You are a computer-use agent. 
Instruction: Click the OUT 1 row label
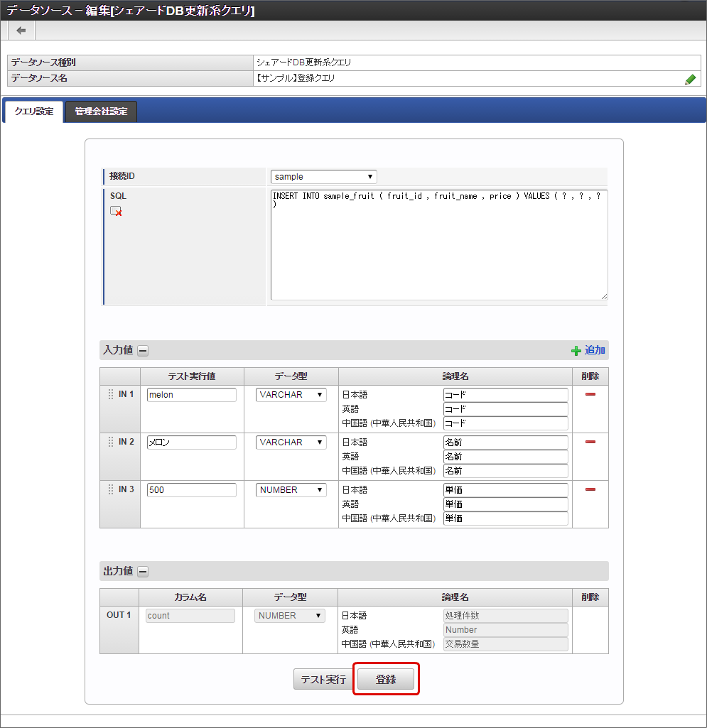pos(119,615)
